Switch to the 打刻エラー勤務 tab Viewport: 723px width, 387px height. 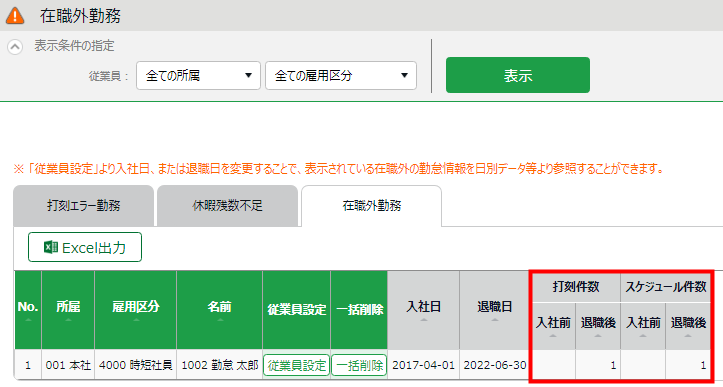(83, 206)
